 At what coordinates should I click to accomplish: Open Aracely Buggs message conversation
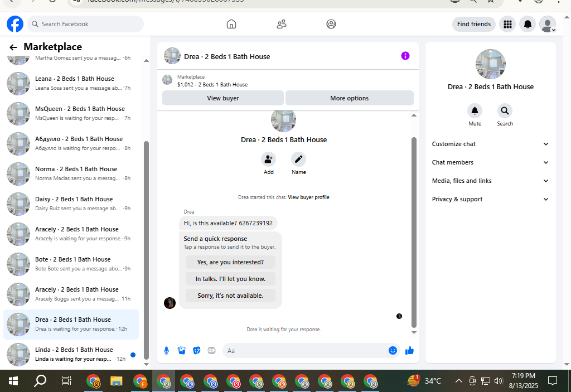(71, 294)
